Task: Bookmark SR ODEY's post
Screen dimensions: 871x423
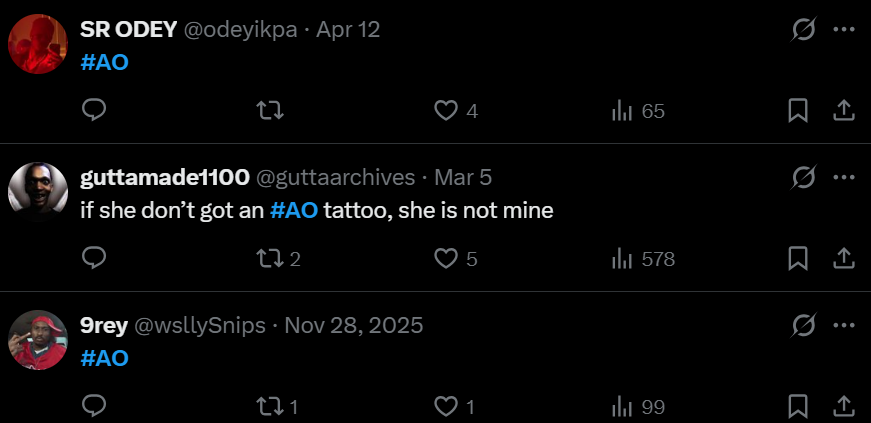Action: click(798, 111)
